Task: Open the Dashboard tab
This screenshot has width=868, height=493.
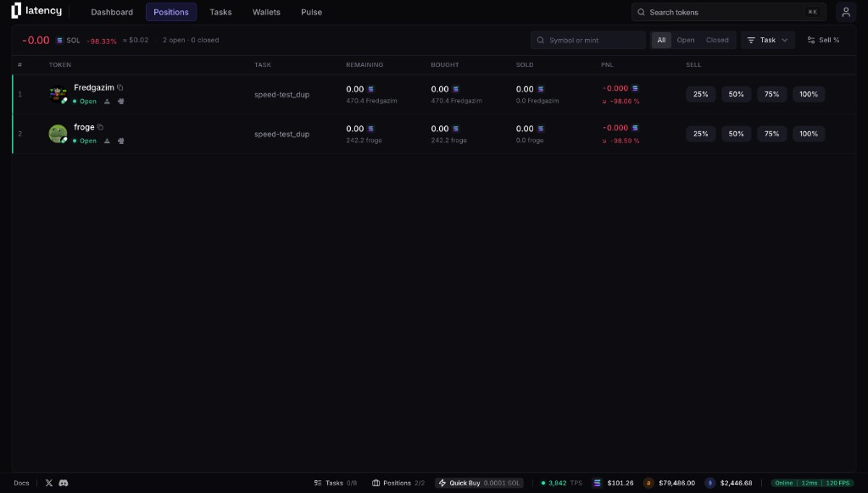Action: pyautogui.click(x=112, y=12)
